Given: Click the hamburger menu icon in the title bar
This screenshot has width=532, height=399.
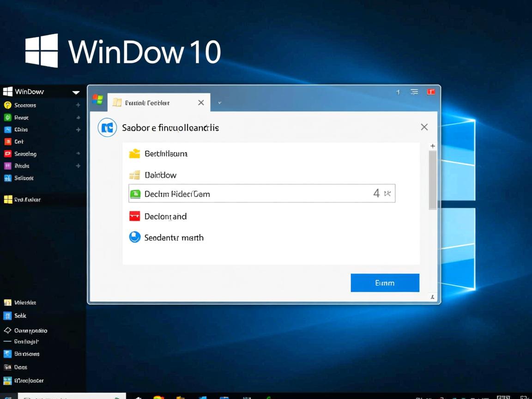Looking at the screenshot, I should click(414, 91).
